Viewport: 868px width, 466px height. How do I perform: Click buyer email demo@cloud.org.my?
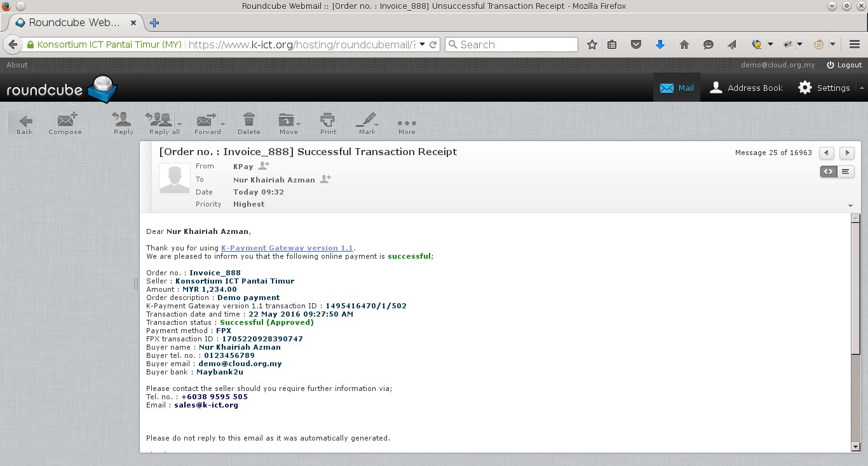[240, 364]
